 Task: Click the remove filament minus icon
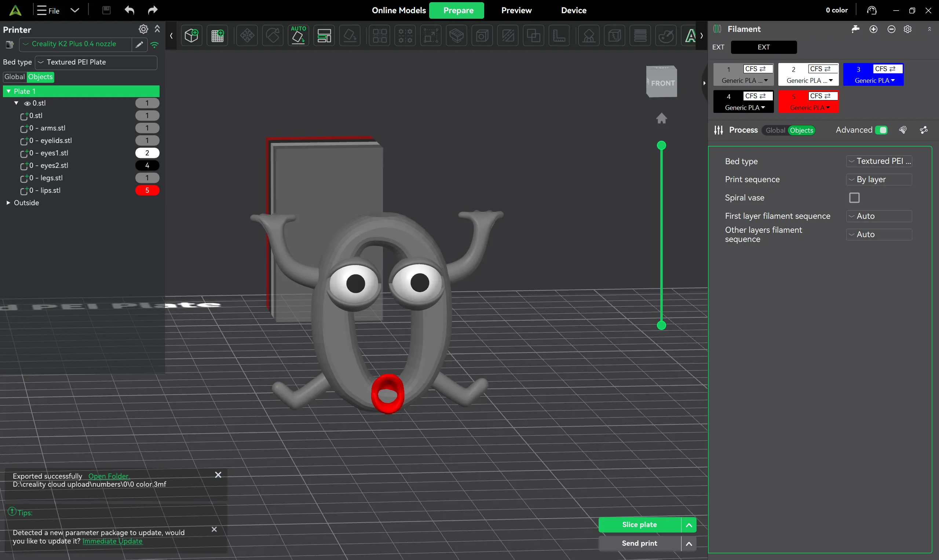(x=891, y=29)
